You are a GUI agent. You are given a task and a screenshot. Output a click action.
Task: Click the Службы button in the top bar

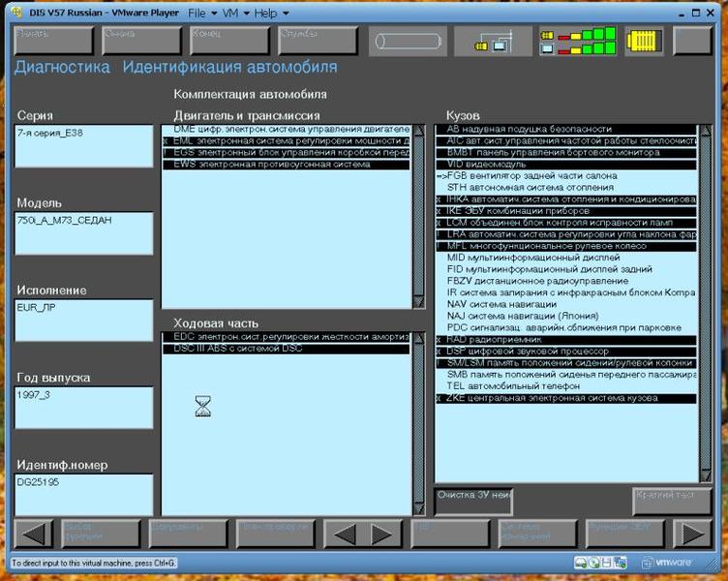318,41
